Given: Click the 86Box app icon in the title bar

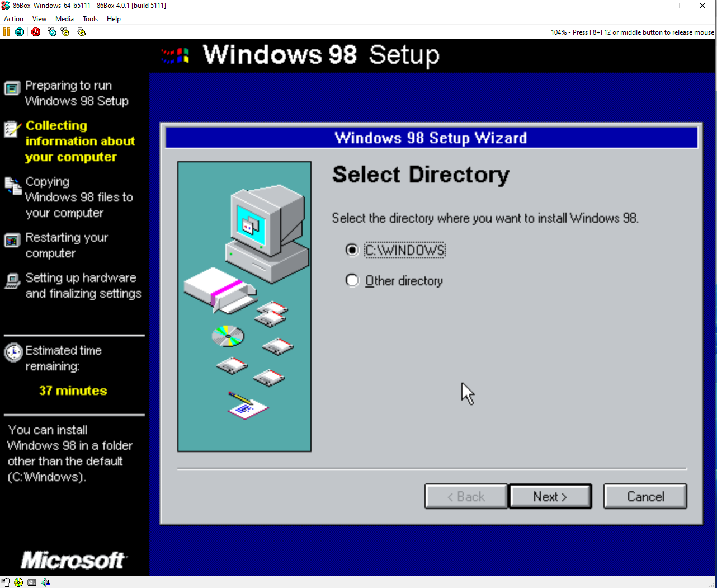Looking at the screenshot, I should point(6,6).
